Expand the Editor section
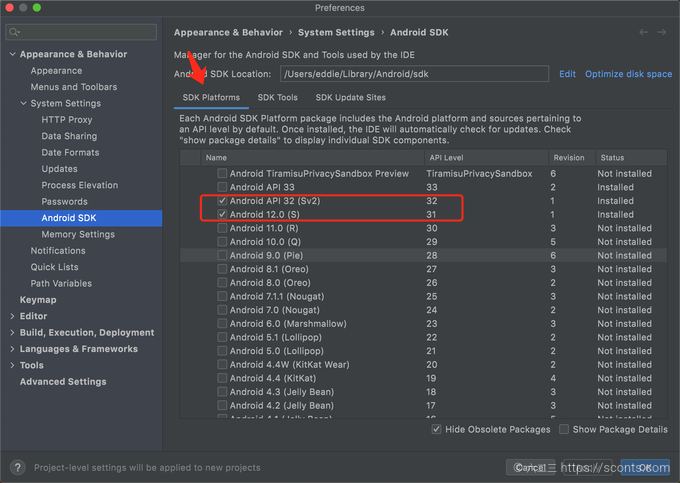Image resolution: width=680 pixels, height=483 pixels. click(x=12, y=316)
